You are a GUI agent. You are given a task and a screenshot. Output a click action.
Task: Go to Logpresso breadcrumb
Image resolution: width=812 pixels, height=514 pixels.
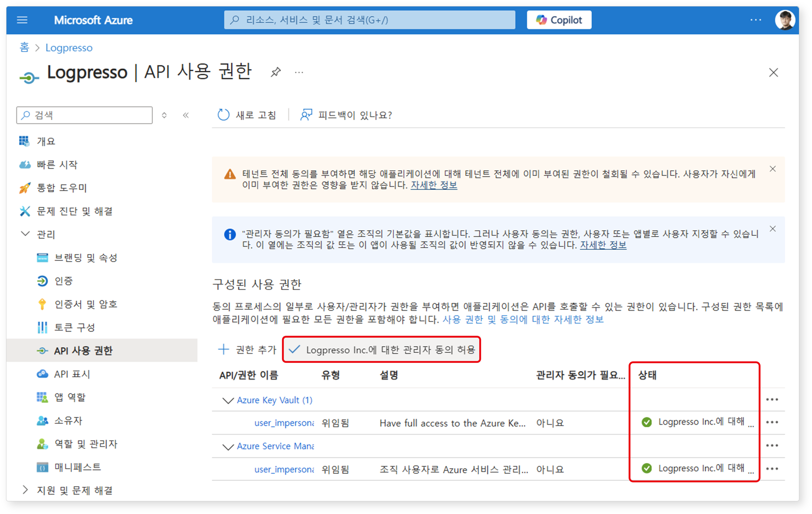pos(69,48)
